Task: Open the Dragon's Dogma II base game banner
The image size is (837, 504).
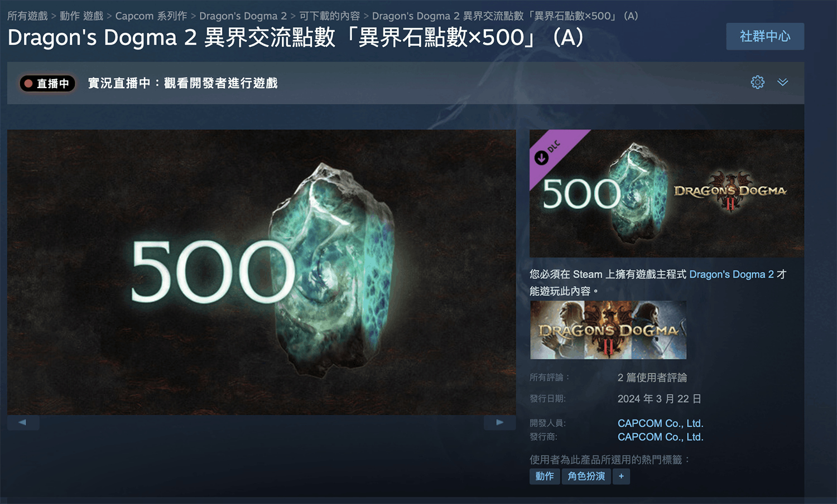Action: [x=608, y=330]
